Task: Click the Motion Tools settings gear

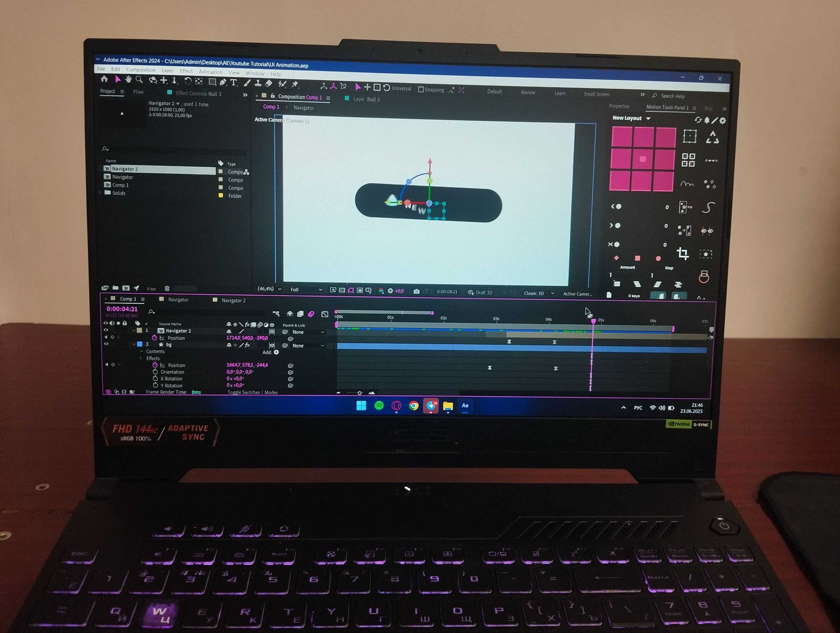Action: pyautogui.click(x=723, y=120)
